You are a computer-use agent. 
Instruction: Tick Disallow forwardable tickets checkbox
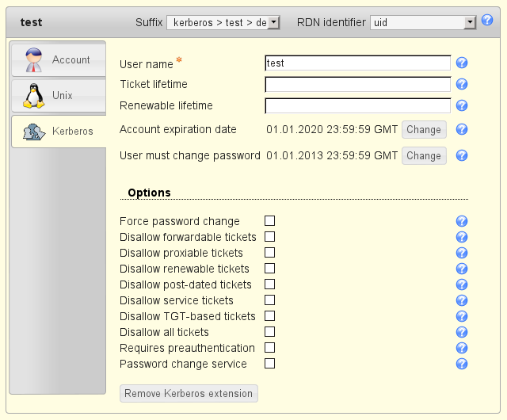(x=269, y=237)
